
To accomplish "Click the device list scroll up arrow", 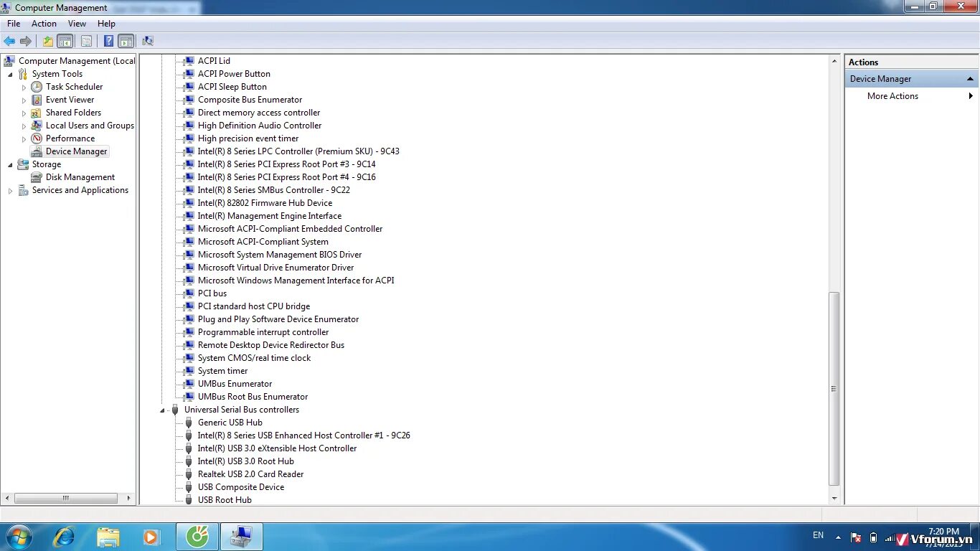I will click(834, 60).
